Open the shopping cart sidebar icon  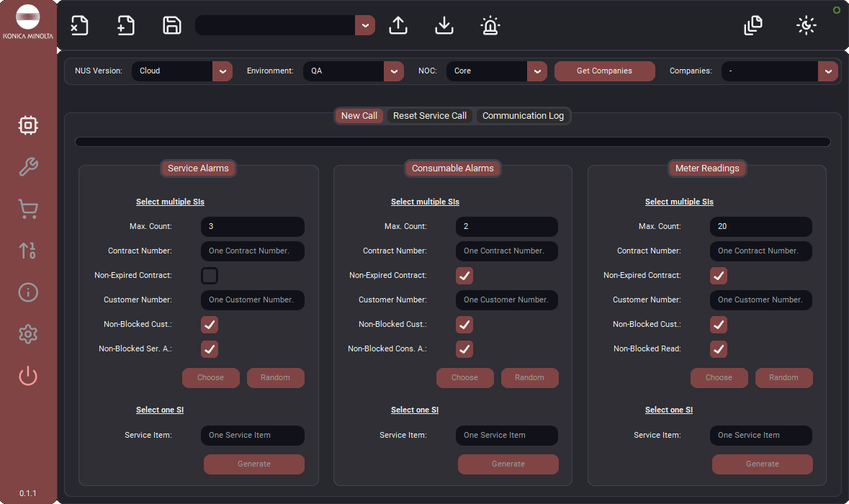(x=28, y=209)
